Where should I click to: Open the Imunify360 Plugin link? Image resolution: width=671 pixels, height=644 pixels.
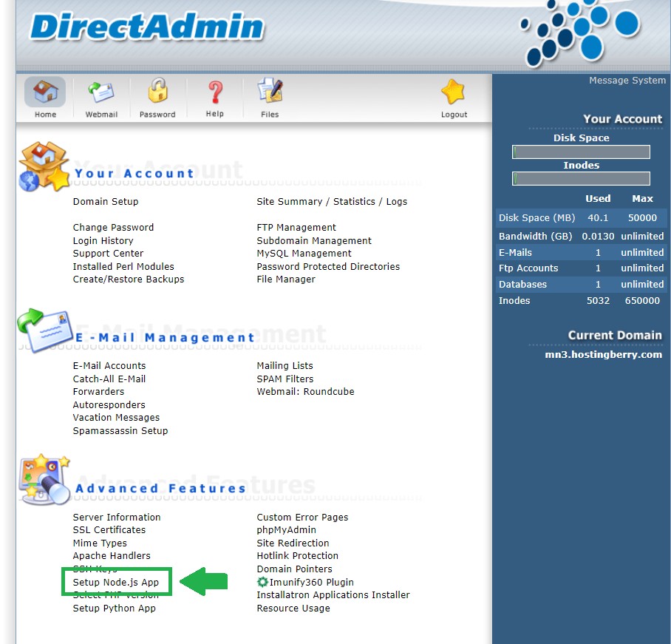coord(311,582)
